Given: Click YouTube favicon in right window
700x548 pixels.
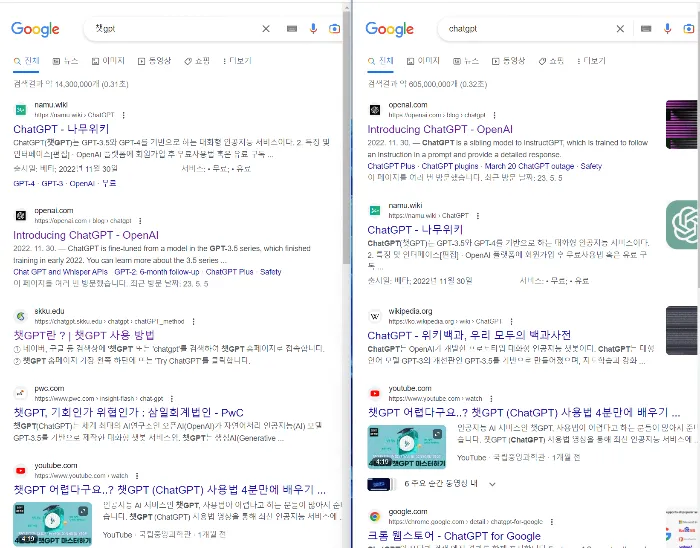Looking at the screenshot, I should pos(375,394).
